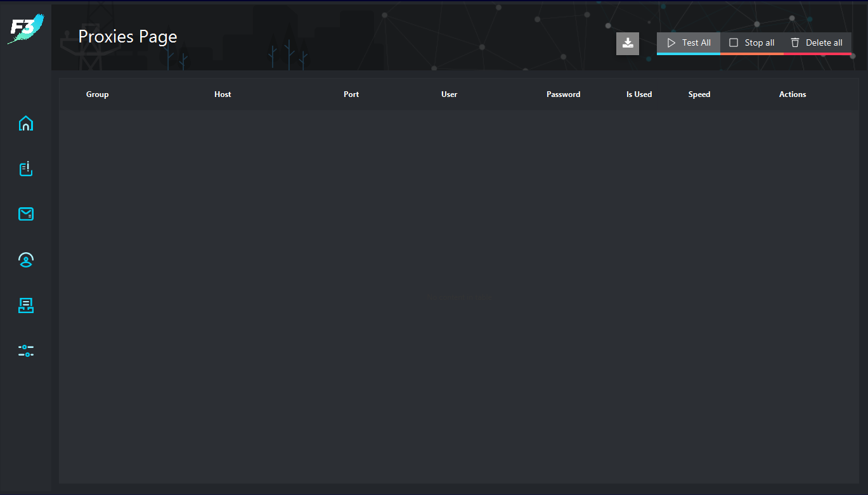Click the Host column header

(223, 94)
